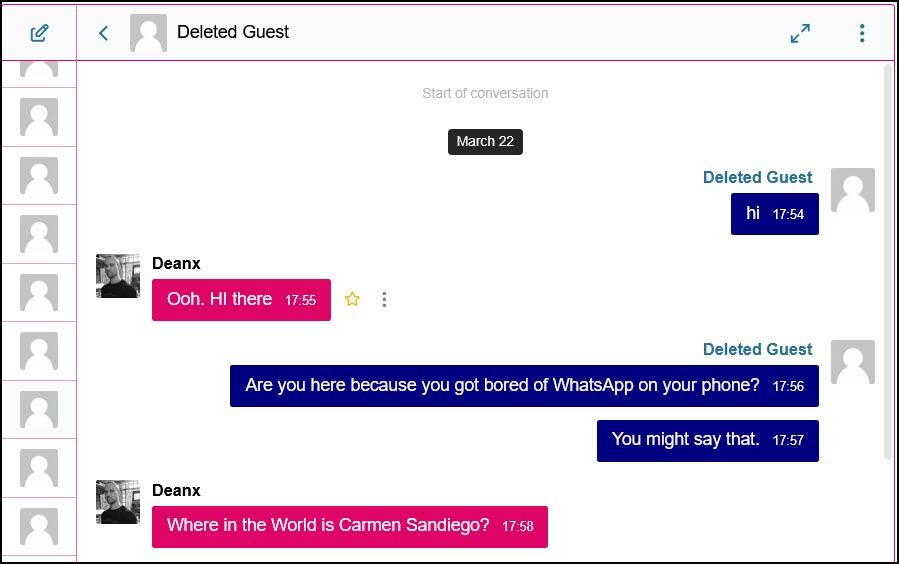The width and height of the screenshot is (899, 564).
Task: Click the Deleted Guest name above "hi"
Action: pos(757,177)
